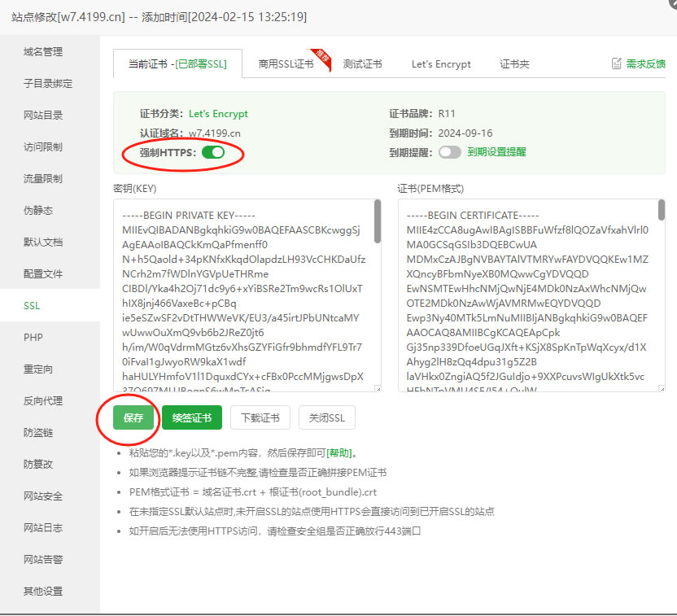
Task: Open 域名管理 in the sidebar
Action: 43,51
